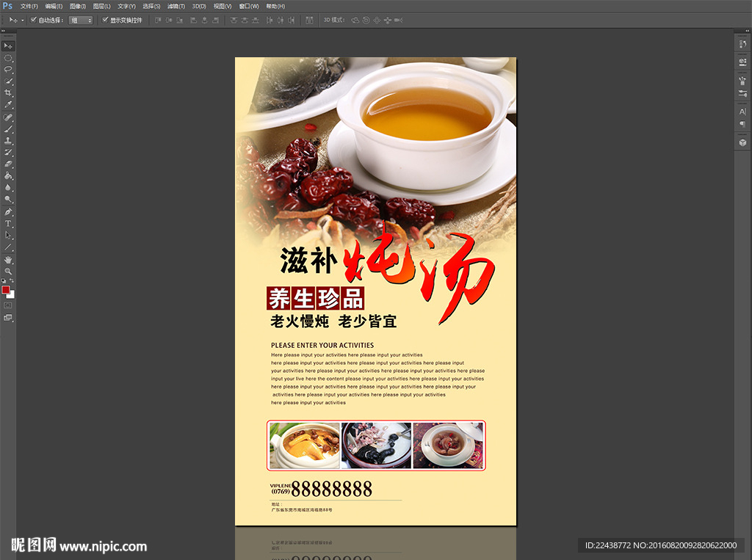Viewport: 752px width, 560px height.
Task: Select the Elliptical Marquee tool
Action: pyautogui.click(x=8, y=58)
